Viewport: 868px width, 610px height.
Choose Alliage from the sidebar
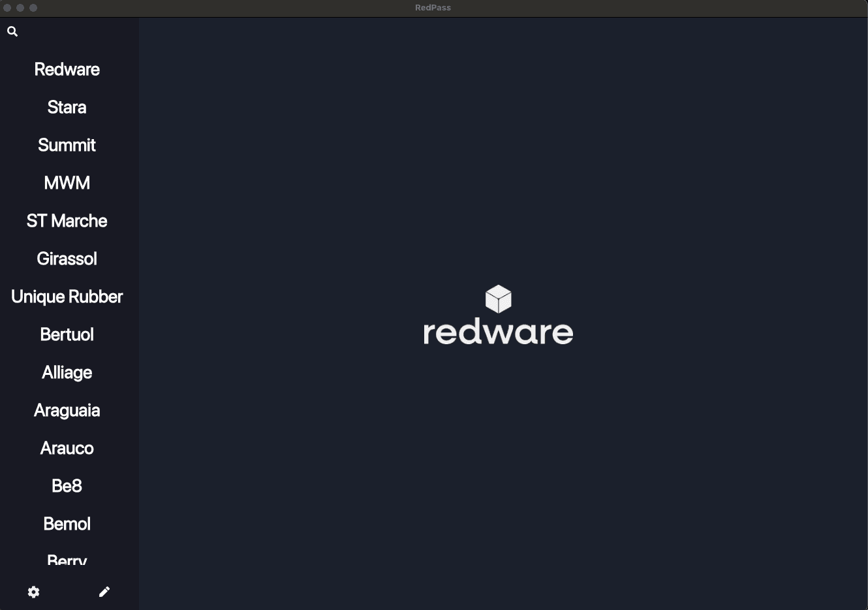[x=67, y=372]
